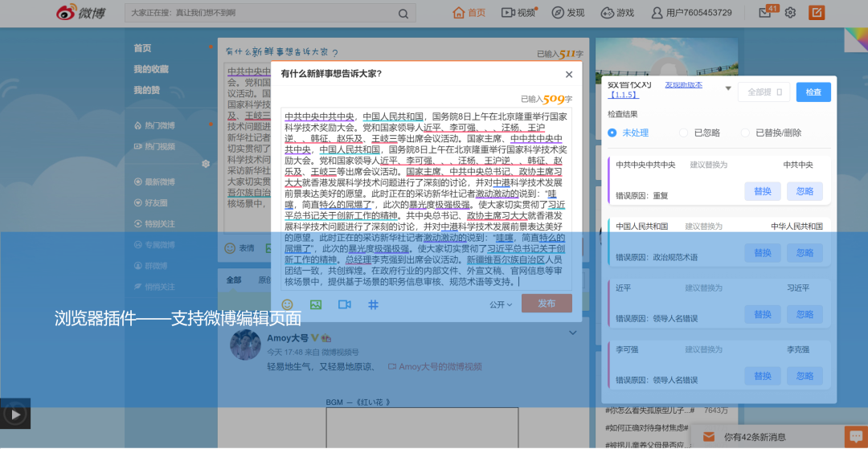The height and width of the screenshot is (449, 868).
Task: Click the 发布 publish button
Action: point(547,304)
